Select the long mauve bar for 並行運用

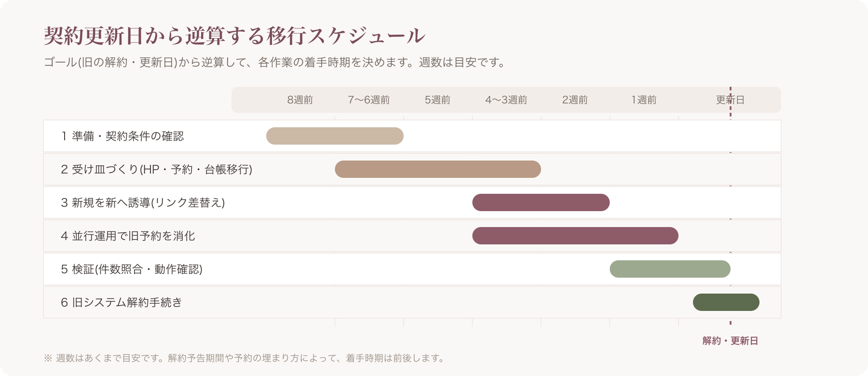[x=575, y=236]
